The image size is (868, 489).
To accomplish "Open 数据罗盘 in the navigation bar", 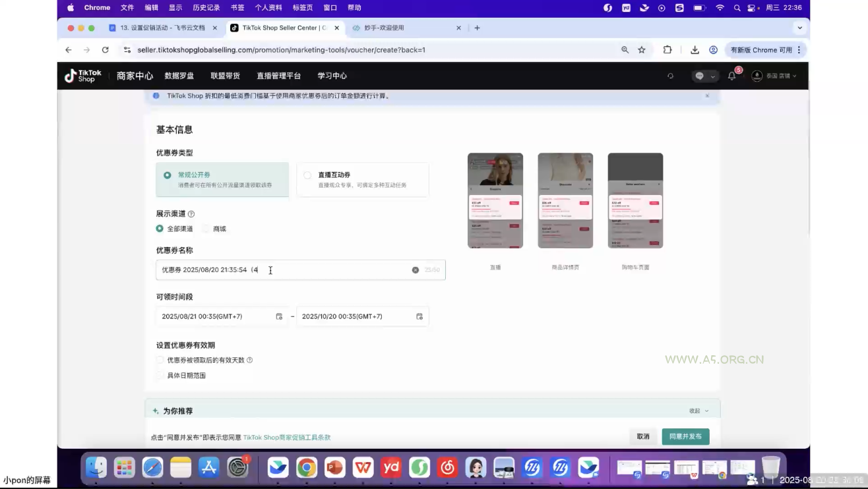I will [179, 76].
